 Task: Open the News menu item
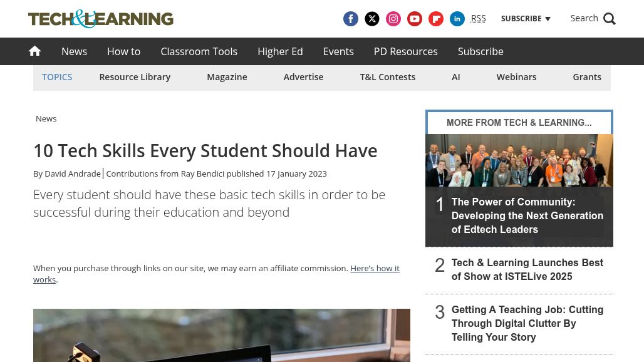coord(75,51)
